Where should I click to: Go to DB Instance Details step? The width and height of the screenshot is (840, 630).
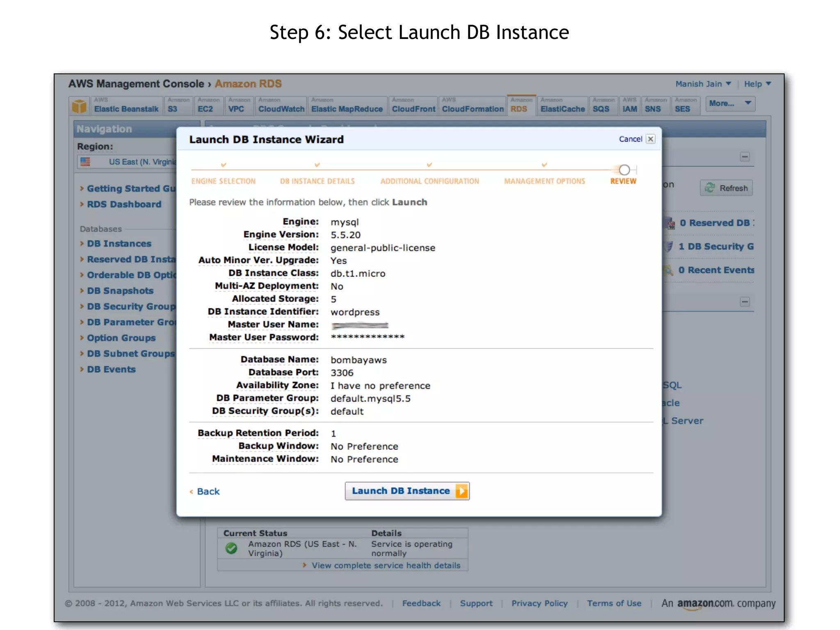pos(317,181)
